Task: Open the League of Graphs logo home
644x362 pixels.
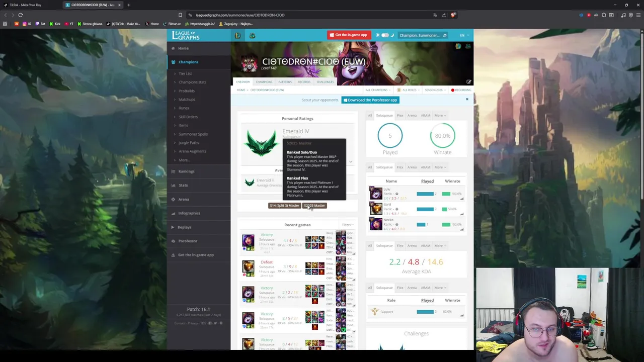Action: (x=186, y=35)
